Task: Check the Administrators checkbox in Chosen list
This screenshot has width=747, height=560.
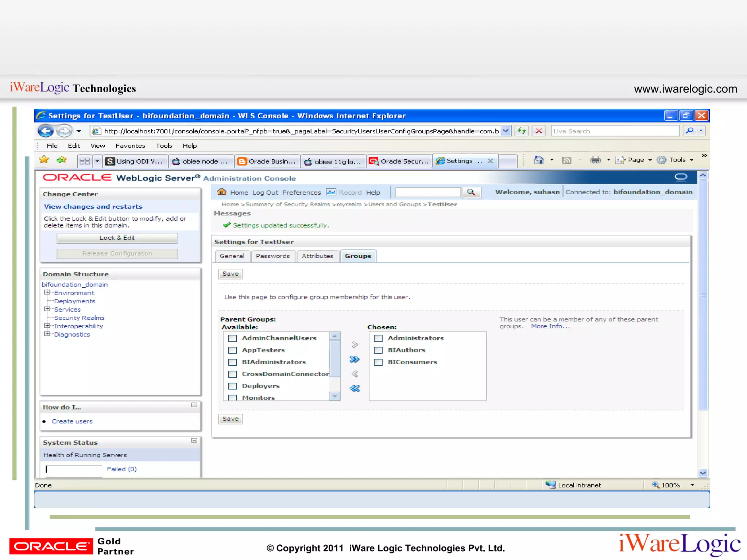Action: point(378,338)
